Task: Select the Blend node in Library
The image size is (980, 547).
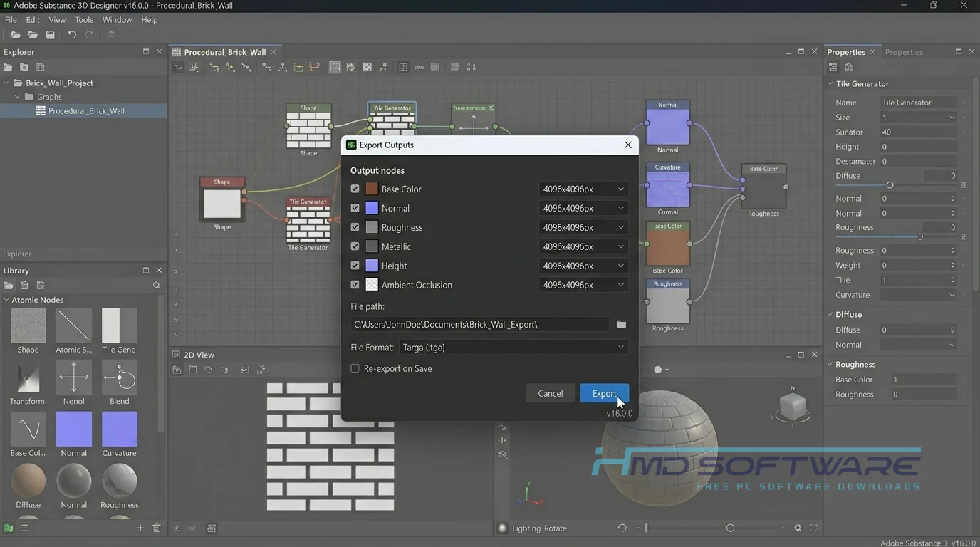Action: [x=120, y=377]
